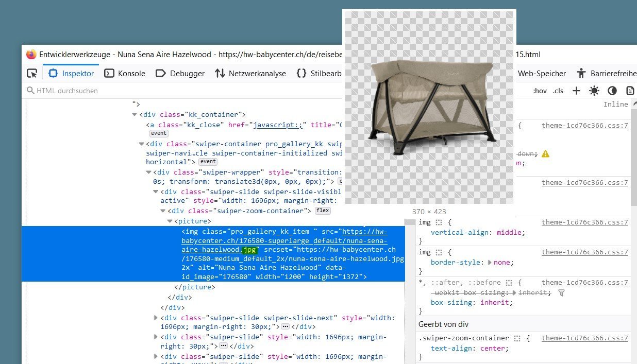Activate the element picker tool icon
This screenshot has height=364, width=637.
pyautogui.click(x=32, y=73)
